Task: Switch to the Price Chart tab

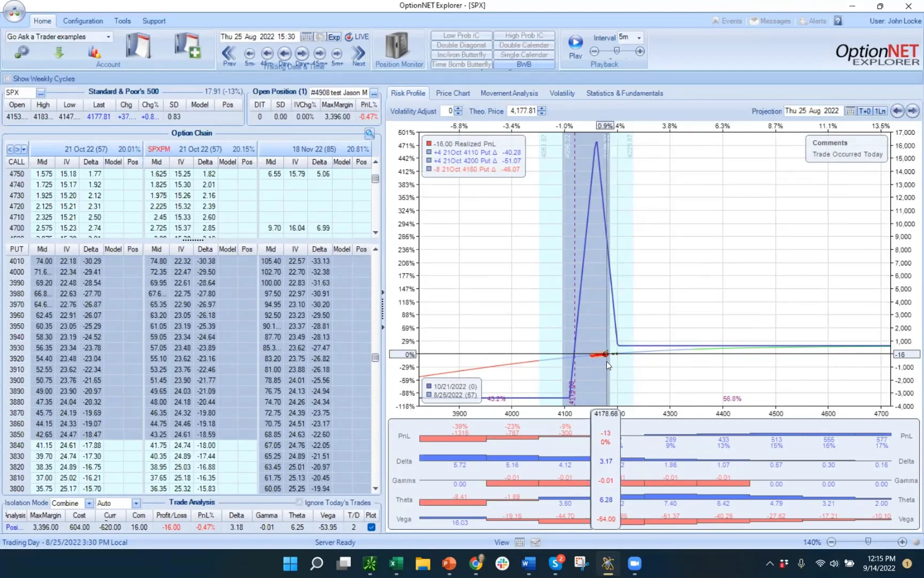Action: pyautogui.click(x=453, y=93)
